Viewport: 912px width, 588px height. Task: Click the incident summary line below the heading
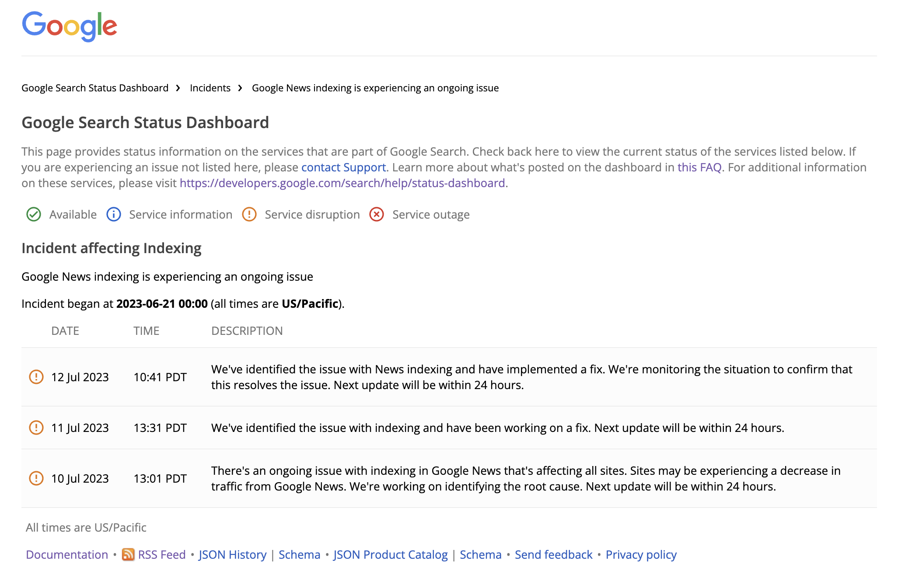click(x=167, y=277)
